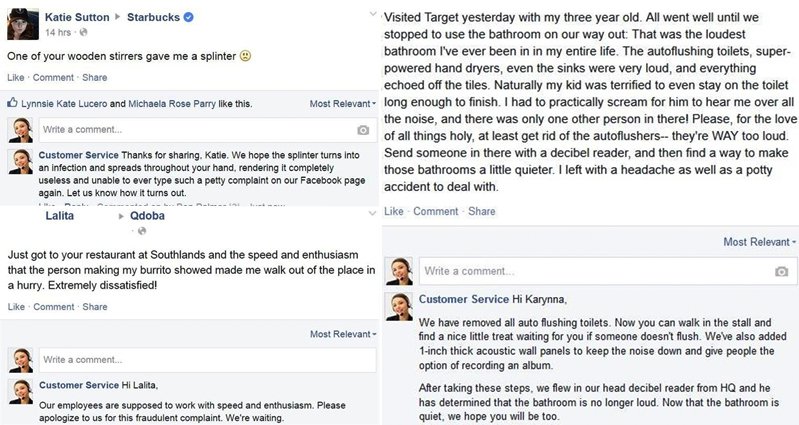The height and width of the screenshot is (425, 799).
Task: Click Customer Service avatar replying to Katie
Action: coord(18,162)
